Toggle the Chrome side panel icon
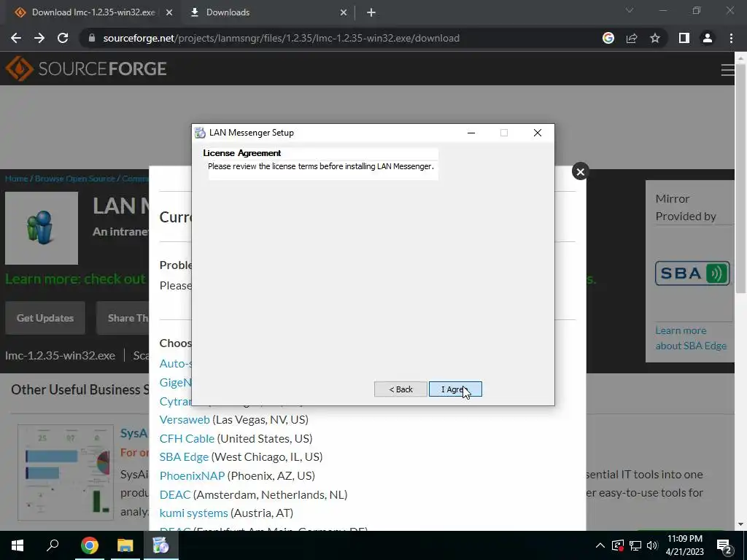 pyautogui.click(x=684, y=38)
